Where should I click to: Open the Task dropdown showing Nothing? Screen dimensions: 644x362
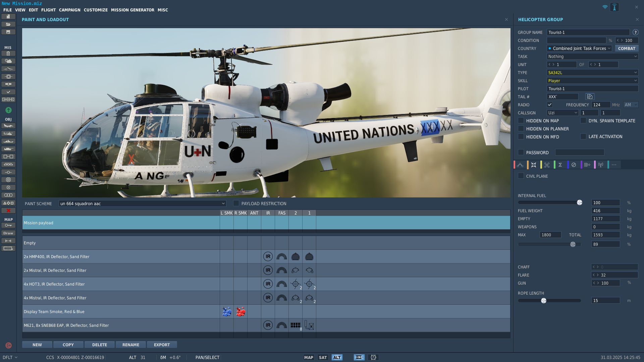tap(592, 56)
